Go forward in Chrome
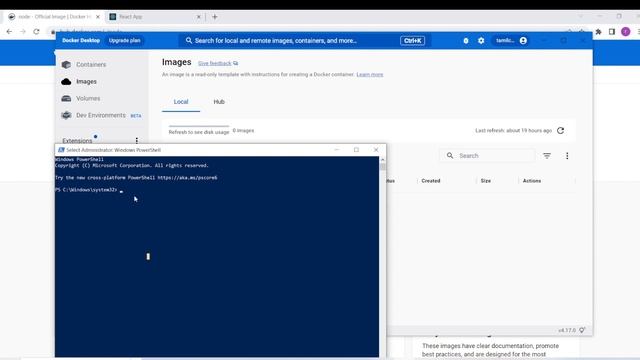640x360 pixels. (x=23, y=31)
